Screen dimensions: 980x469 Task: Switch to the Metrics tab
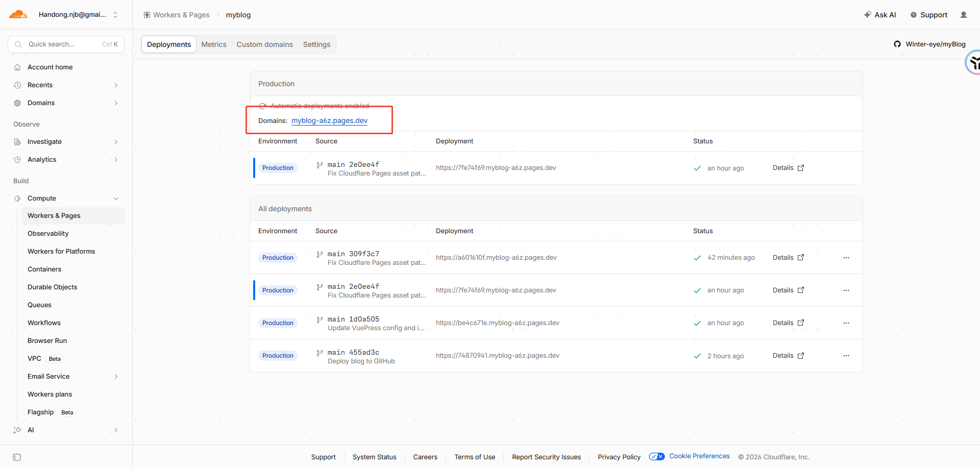tap(214, 44)
